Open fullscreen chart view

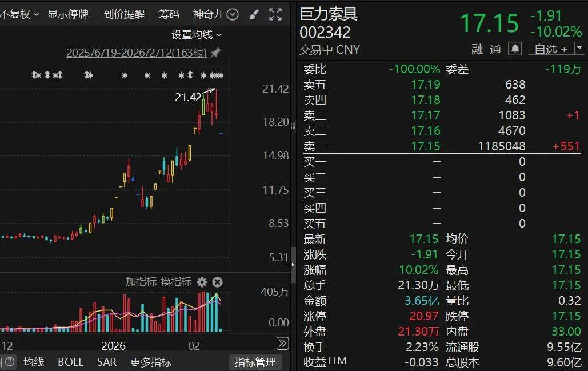[275, 14]
